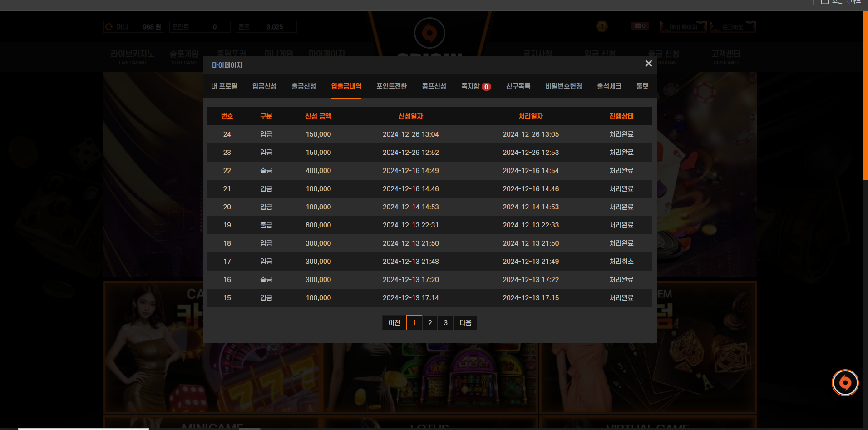868x430 pixels.
Task: Click 출금 type in row 22
Action: [x=266, y=170]
